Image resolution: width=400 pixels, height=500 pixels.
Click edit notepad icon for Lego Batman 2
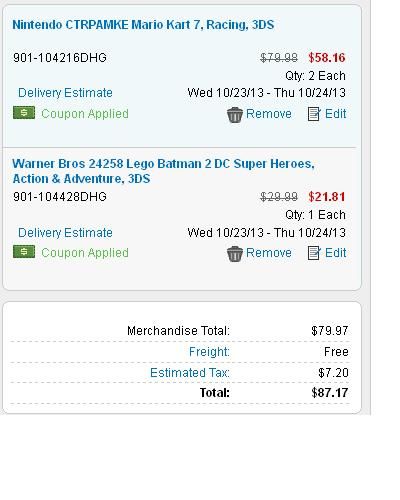pyautogui.click(x=314, y=253)
